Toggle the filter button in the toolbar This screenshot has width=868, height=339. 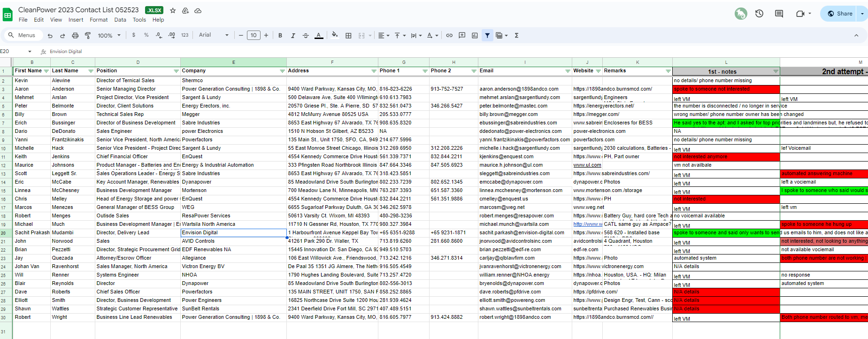point(487,35)
